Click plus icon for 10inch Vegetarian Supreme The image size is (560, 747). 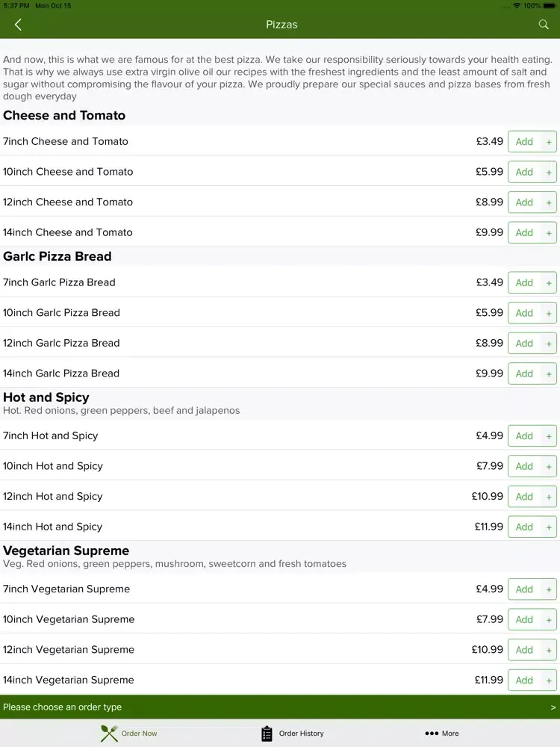[549, 620]
